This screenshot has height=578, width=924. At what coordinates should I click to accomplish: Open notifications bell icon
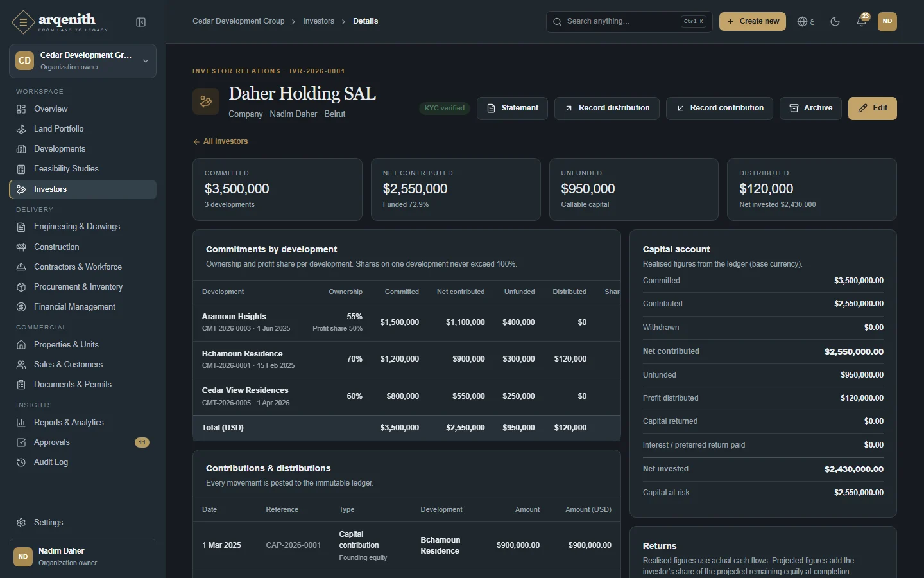point(861,22)
